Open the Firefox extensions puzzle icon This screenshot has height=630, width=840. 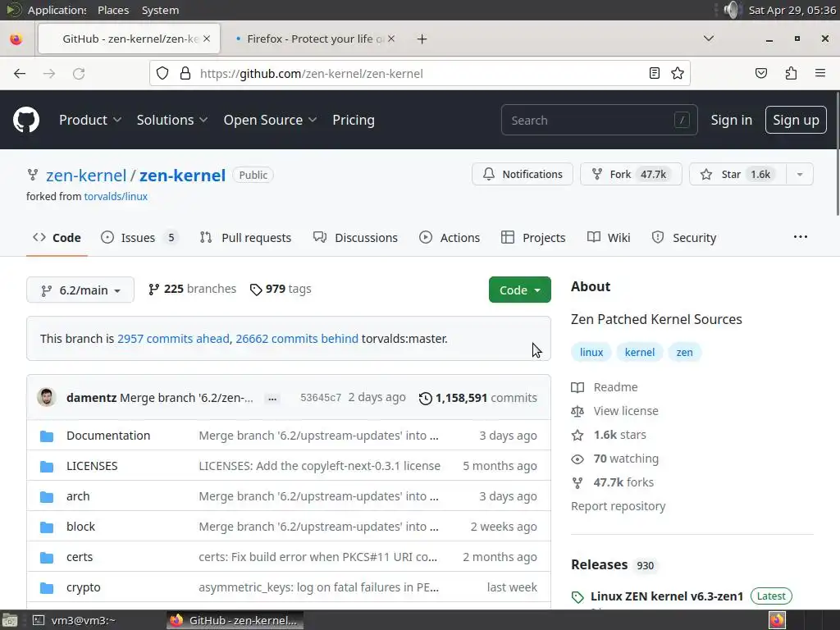pos(791,73)
